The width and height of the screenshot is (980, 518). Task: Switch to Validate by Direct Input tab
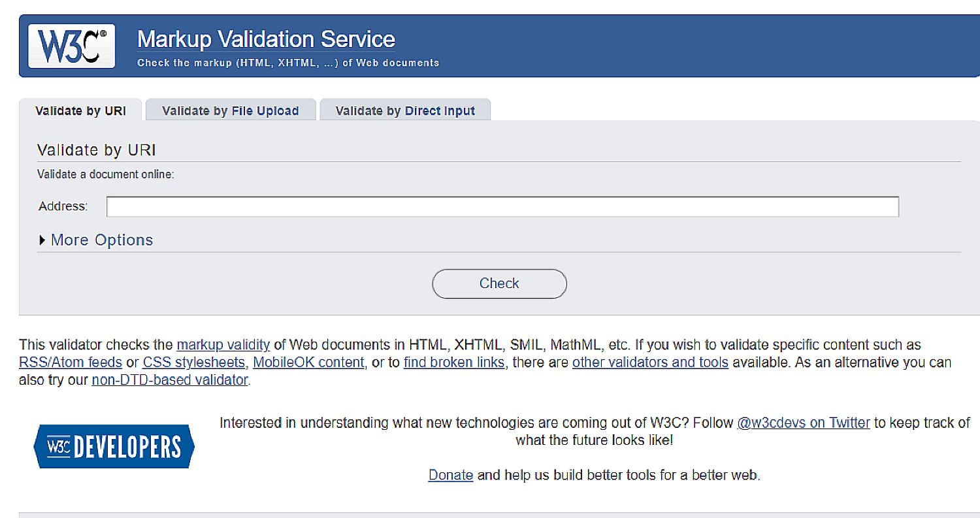tap(405, 110)
